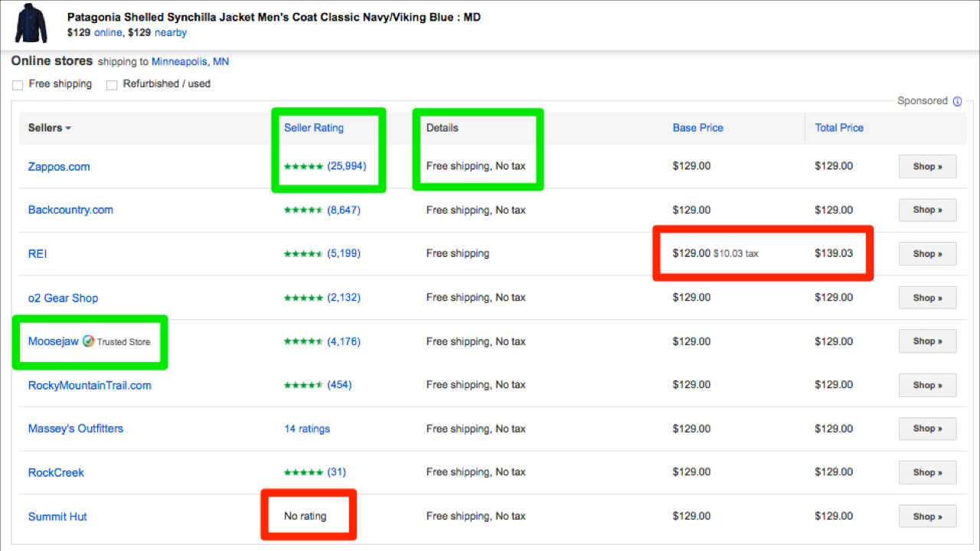Open the o2 Gear Shop seller link
The image size is (980, 551).
(64, 298)
